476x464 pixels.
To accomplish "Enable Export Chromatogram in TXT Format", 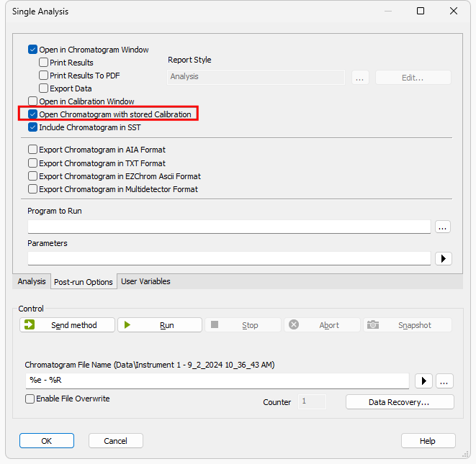I will tap(33, 163).
